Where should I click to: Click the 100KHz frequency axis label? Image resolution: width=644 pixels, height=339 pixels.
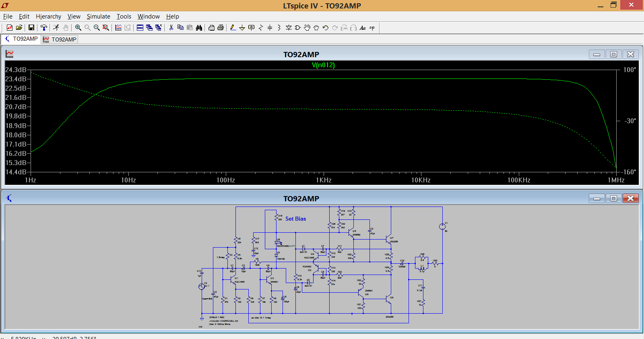(x=519, y=180)
